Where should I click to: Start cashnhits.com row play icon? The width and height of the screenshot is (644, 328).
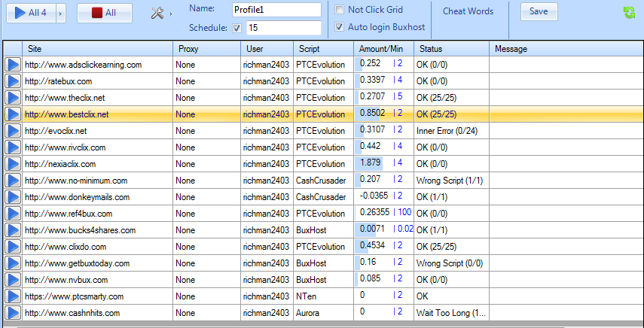pos(13,313)
